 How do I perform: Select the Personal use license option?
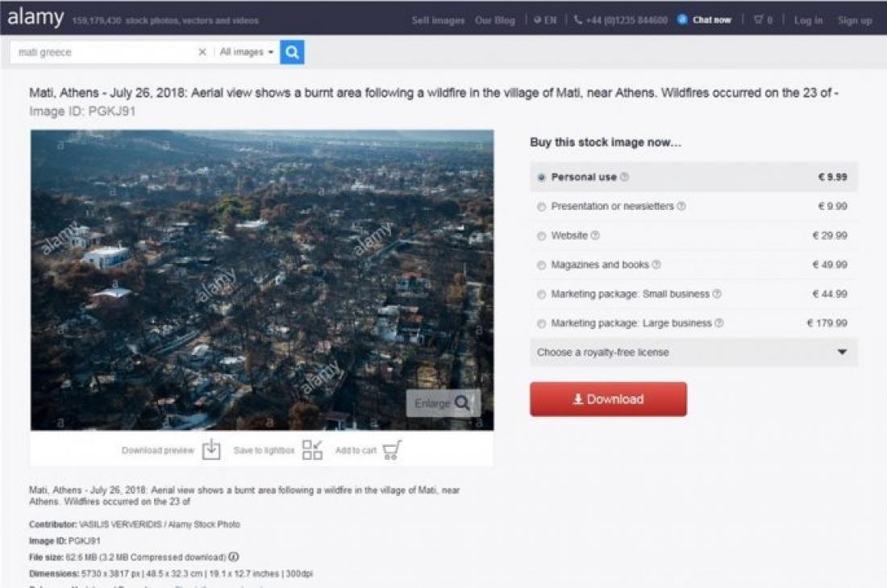pos(541,177)
